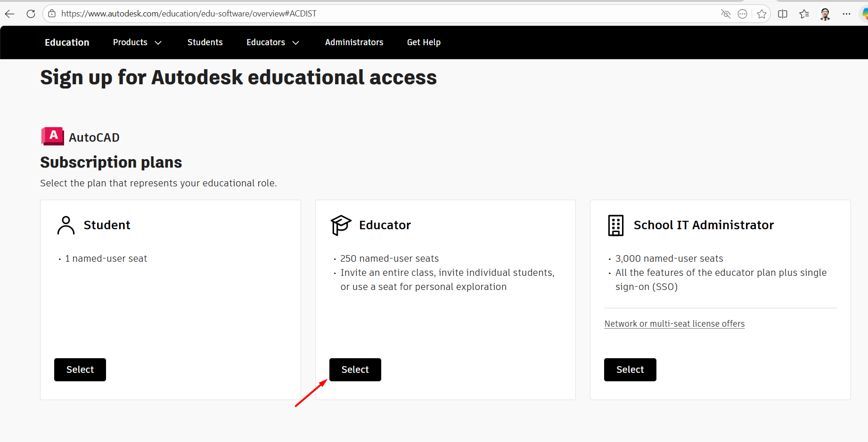Open the Students nav item
The image size is (868, 442).
[x=205, y=42]
